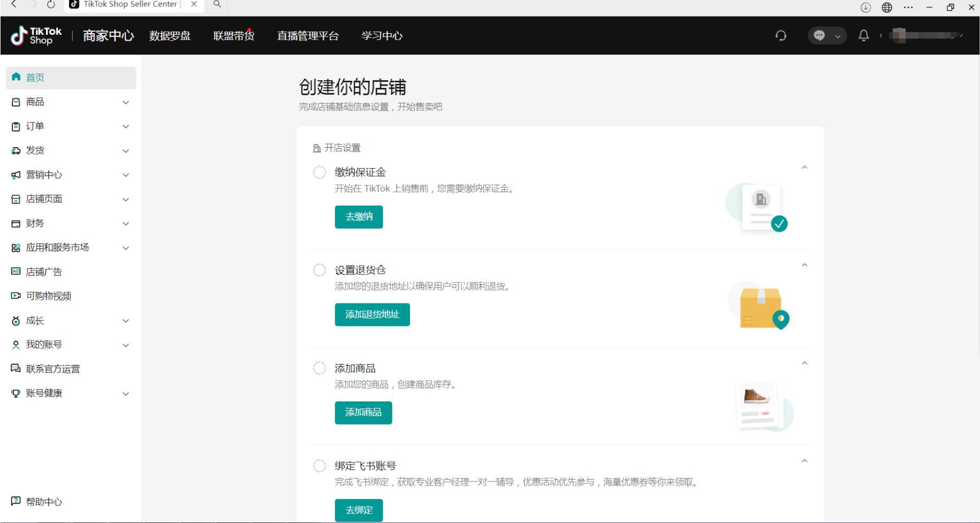Expand the 店铺页面 sidebar chevron
This screenshot has width=980, height=523.
click(126, 200)
